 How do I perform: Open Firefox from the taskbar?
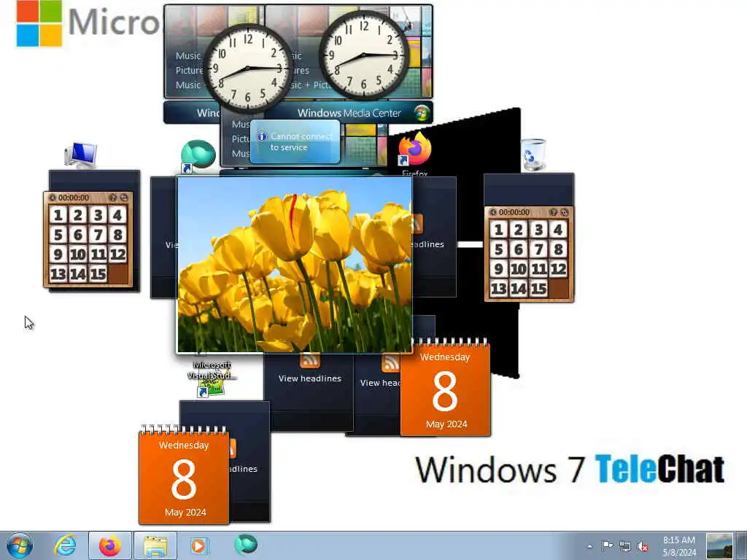point(110,545)
